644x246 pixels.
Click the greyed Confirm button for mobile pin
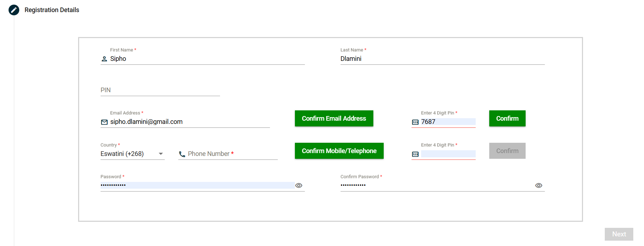click(507, 151)
